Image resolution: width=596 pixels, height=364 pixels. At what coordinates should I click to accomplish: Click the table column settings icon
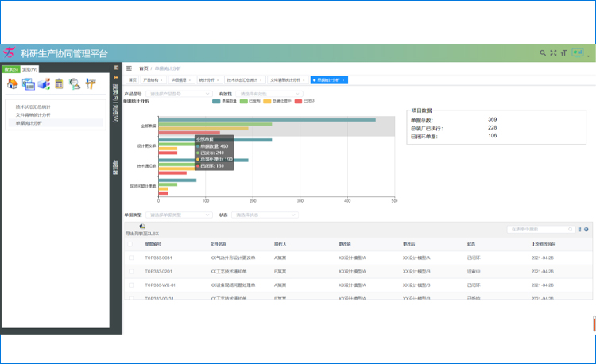coord(579,229)
